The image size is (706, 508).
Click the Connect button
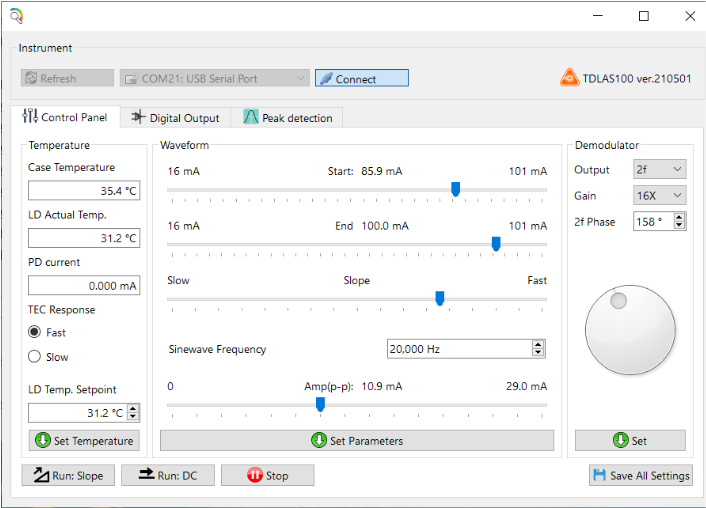click(x=361, y=79)
